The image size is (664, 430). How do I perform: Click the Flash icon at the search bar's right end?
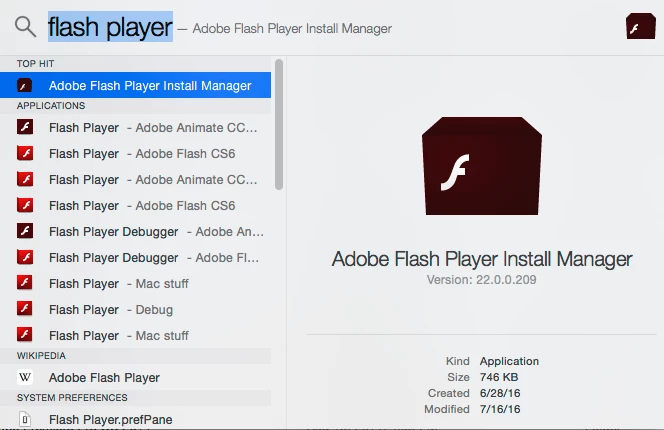(641, 26)
